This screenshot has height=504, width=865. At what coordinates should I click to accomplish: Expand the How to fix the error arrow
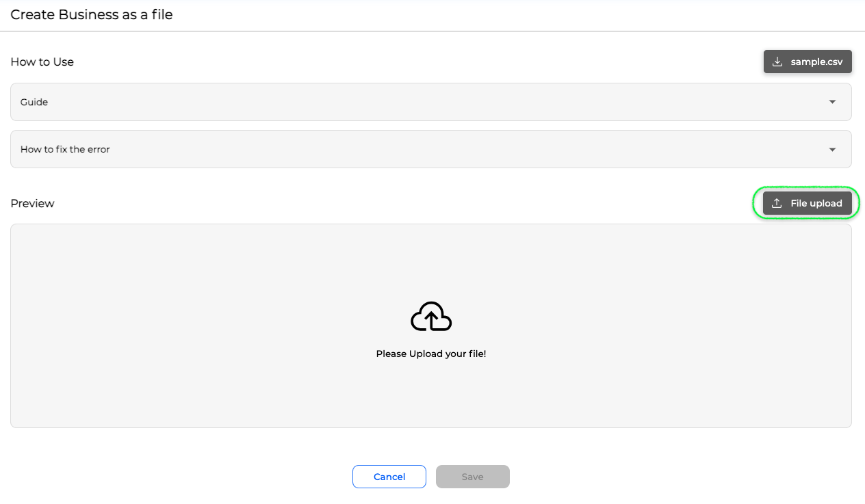coord(832,149)
